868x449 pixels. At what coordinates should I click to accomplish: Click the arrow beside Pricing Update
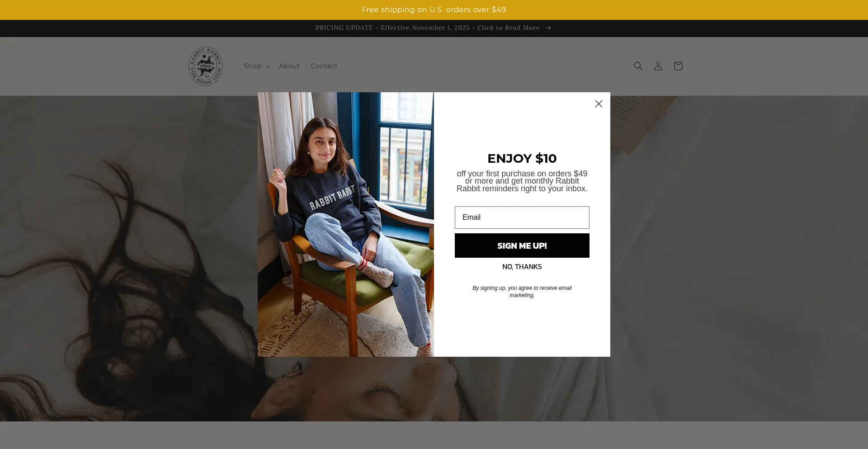pyautogui.click(x=548, y=28)
